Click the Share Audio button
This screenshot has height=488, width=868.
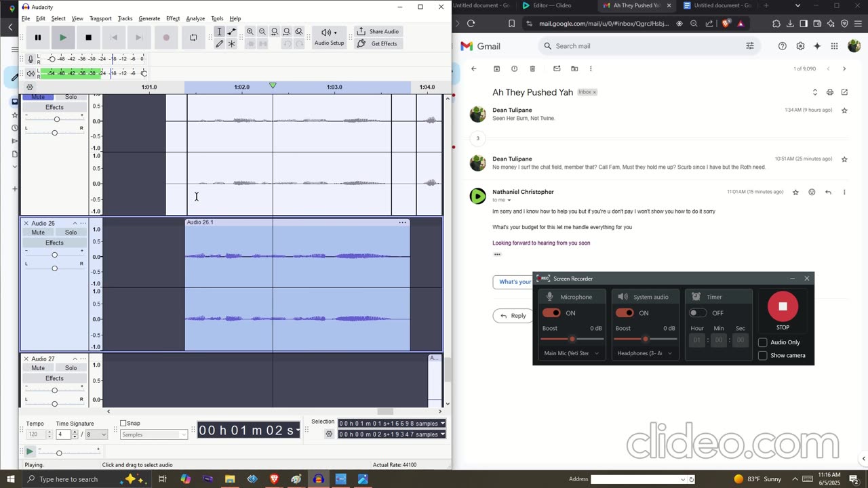[378, 31]
